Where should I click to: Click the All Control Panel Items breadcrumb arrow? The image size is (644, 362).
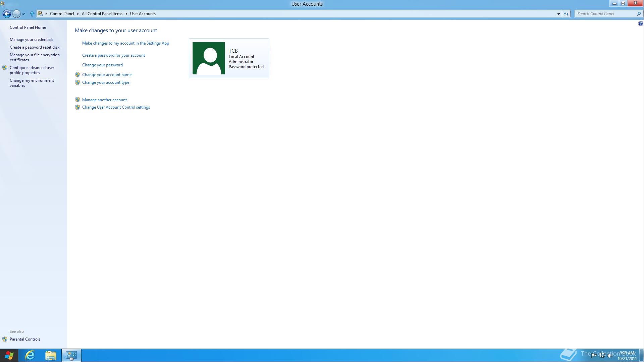click(x=125, y=14)
